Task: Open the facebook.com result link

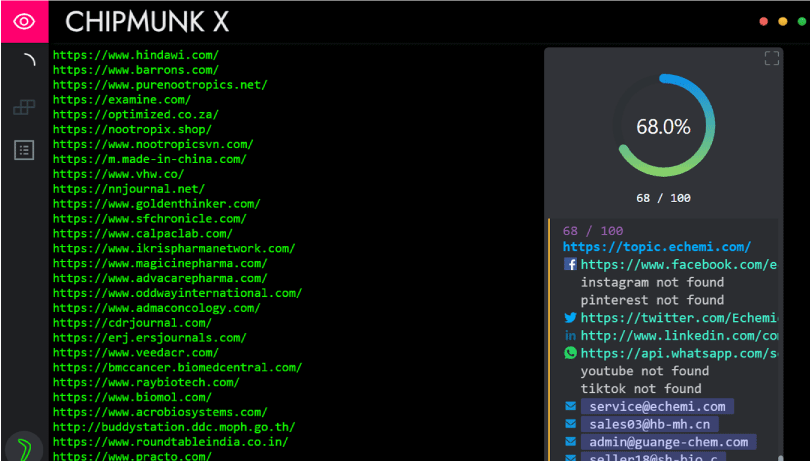Action: [x=678, y=265]
